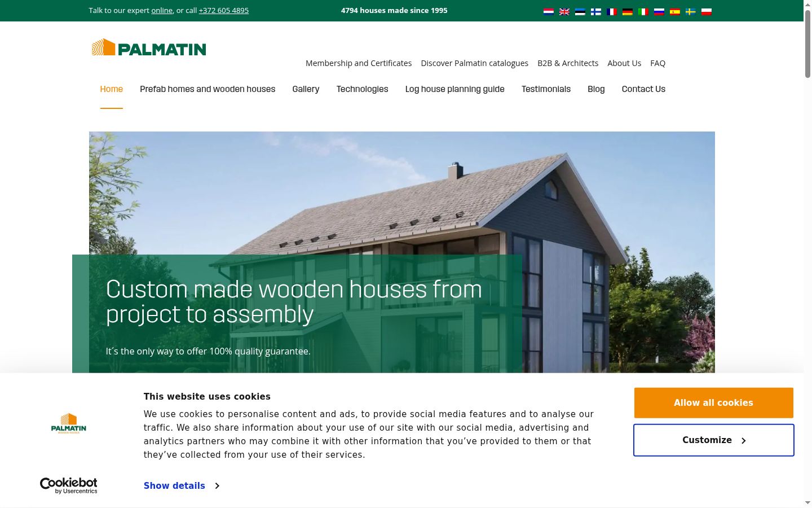This screenshot has width=812, height=508.
Task: Open the About Us link
Action: [624, 63]
